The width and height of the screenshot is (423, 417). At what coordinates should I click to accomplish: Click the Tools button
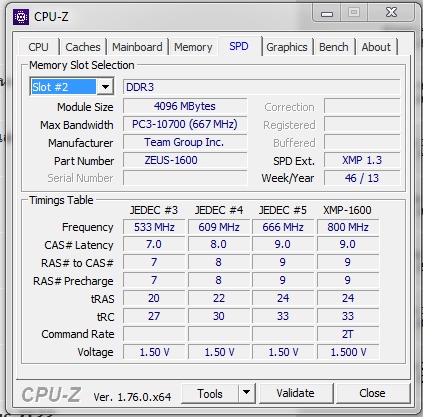210,393
